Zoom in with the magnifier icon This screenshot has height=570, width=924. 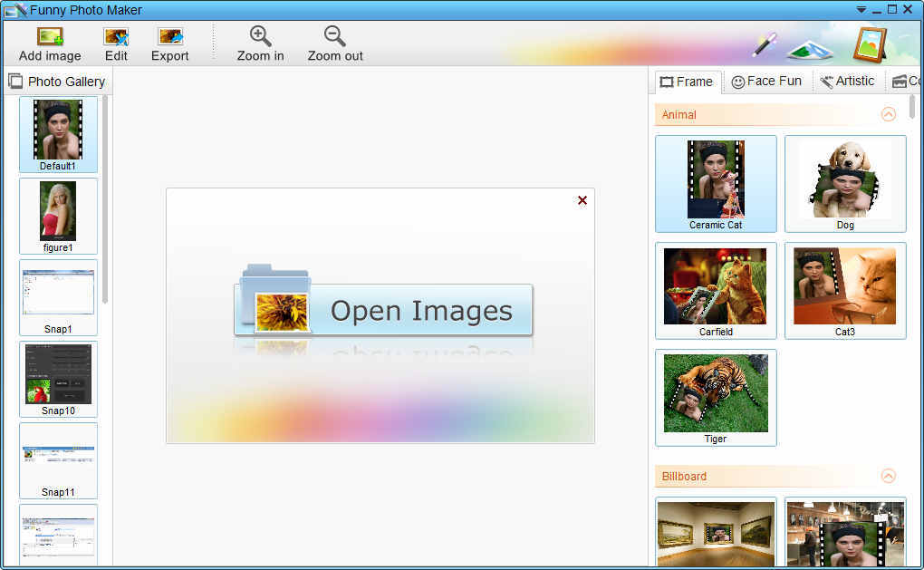[x=260, y=36]
